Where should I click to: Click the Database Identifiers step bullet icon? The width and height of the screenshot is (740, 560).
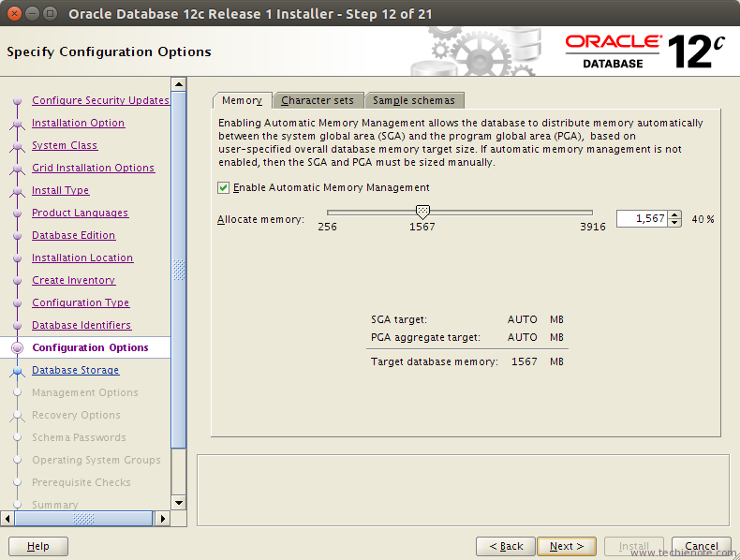(18, 326)
